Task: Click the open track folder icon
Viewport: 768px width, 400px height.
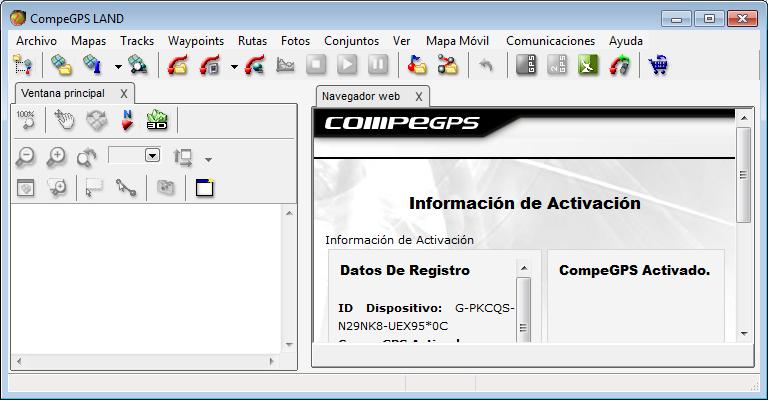Action: click(179, 66)
